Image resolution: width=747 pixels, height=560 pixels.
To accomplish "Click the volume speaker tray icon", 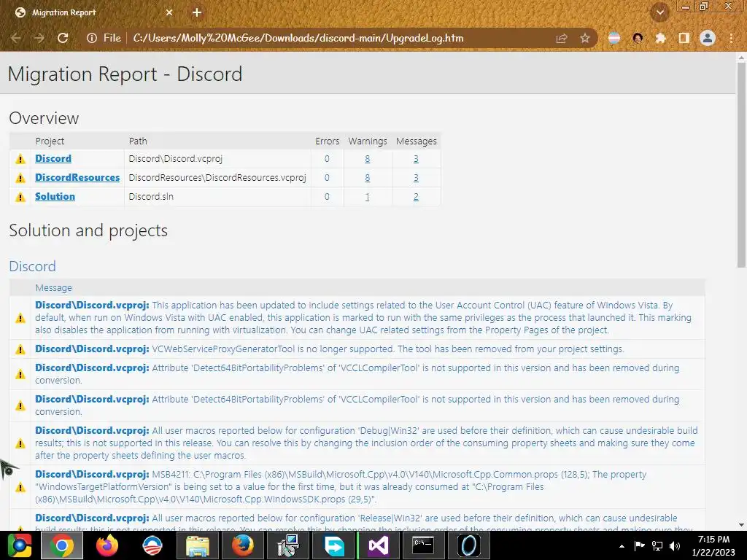I will (675, 546).
